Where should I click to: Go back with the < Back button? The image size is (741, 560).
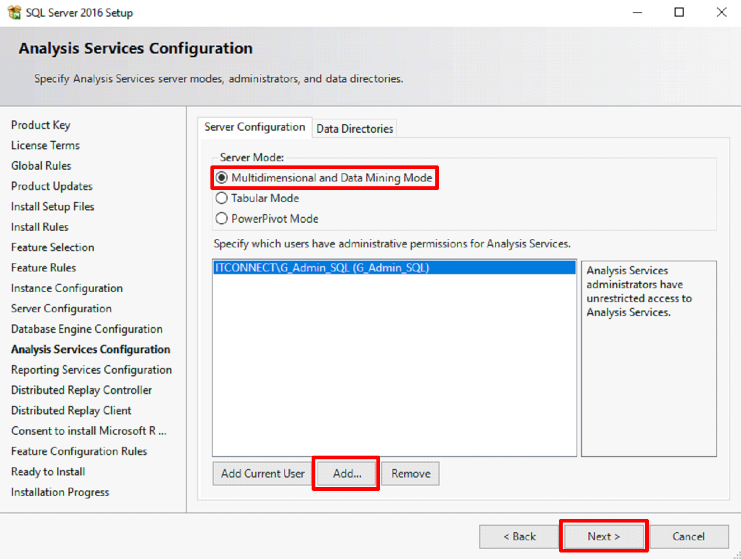click(519, 536)
